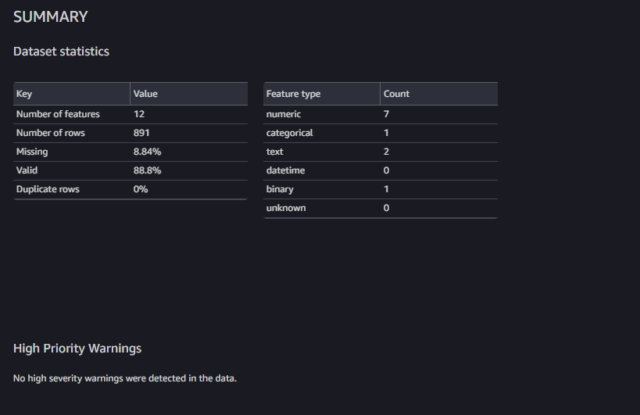Click the Value column header
The height and width of the screenshot is (415, 640).
pyautogui.click(x=145, y=94)
